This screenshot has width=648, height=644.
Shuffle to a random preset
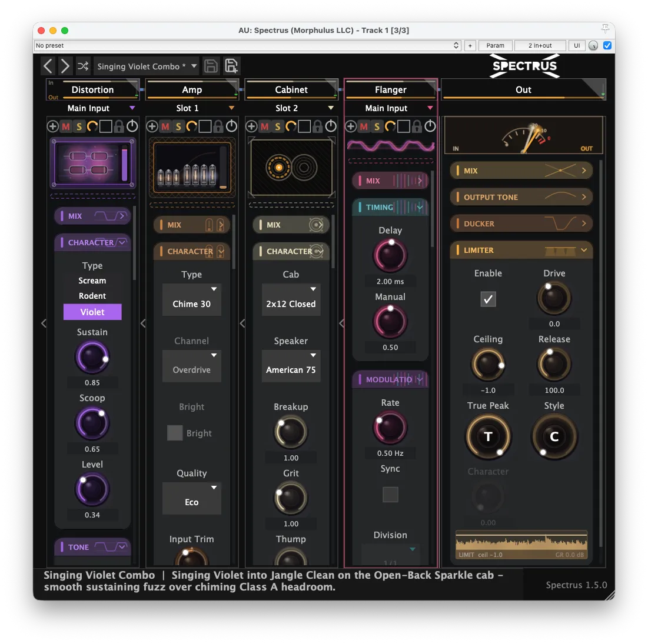pos(83,66)
